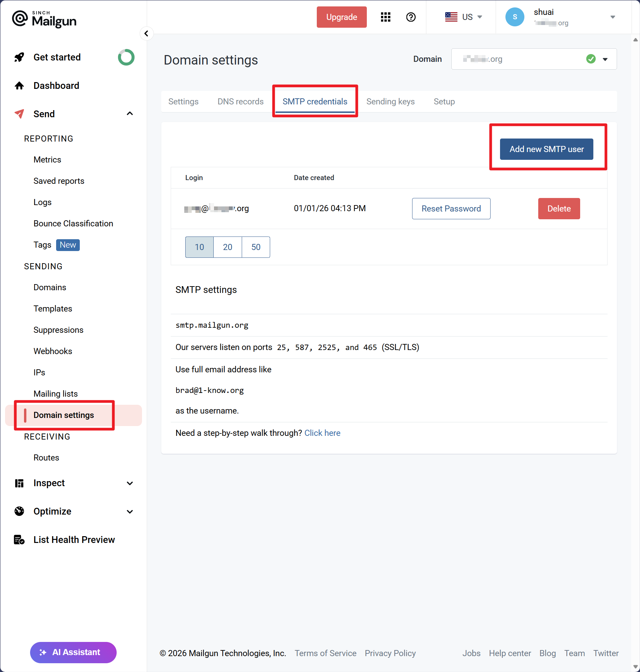This screenshot has height=672, width=640.
Task: Click the Reset Password button
Action: [451, 209]
